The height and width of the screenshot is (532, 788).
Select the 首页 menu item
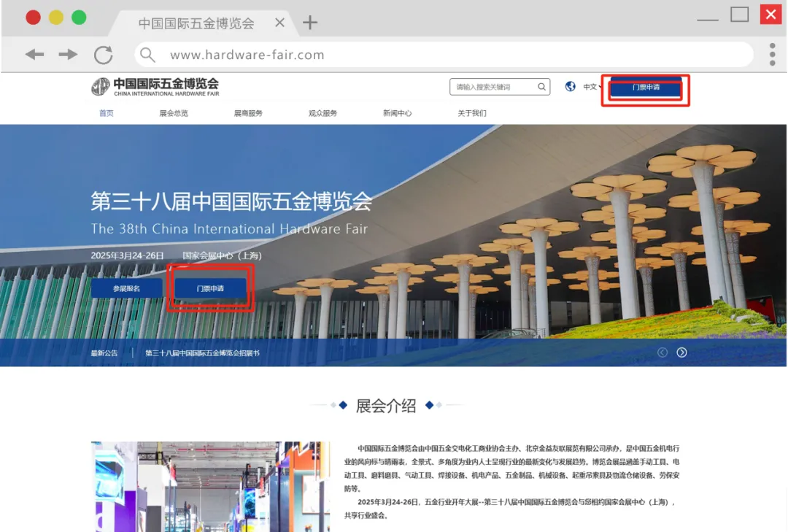106,113
